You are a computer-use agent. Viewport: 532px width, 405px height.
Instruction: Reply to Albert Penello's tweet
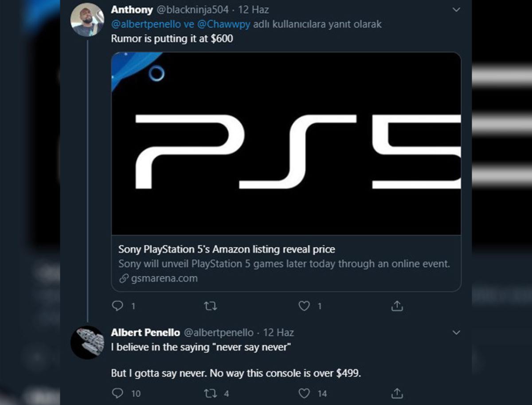[117, 393]
